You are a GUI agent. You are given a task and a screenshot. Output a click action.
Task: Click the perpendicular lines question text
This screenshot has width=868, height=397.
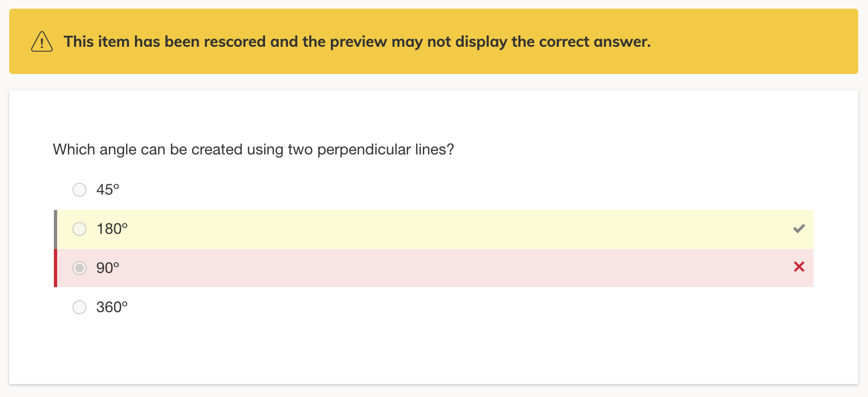pyautogui.click(x=253, y=150)
